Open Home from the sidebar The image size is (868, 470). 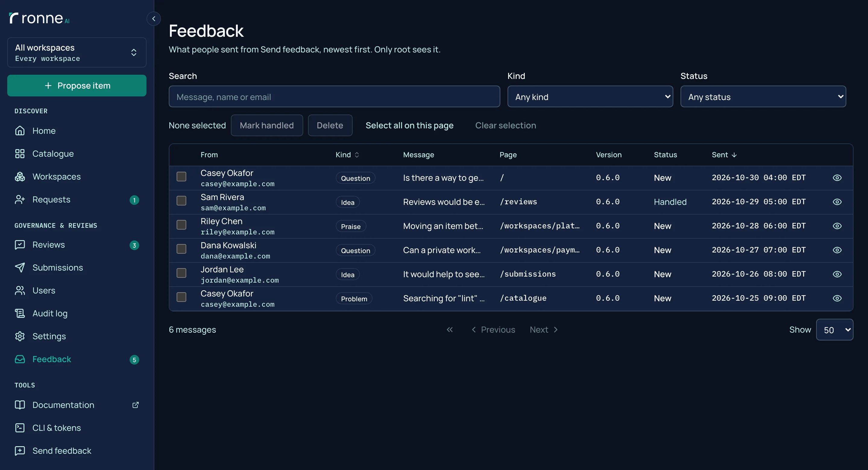pos(77,131)
